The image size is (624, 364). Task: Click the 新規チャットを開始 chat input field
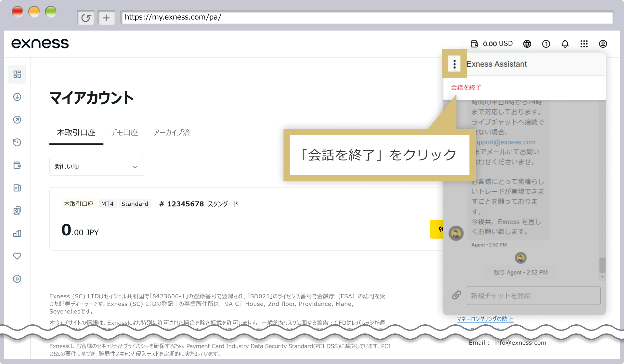(x=533, y=296)
